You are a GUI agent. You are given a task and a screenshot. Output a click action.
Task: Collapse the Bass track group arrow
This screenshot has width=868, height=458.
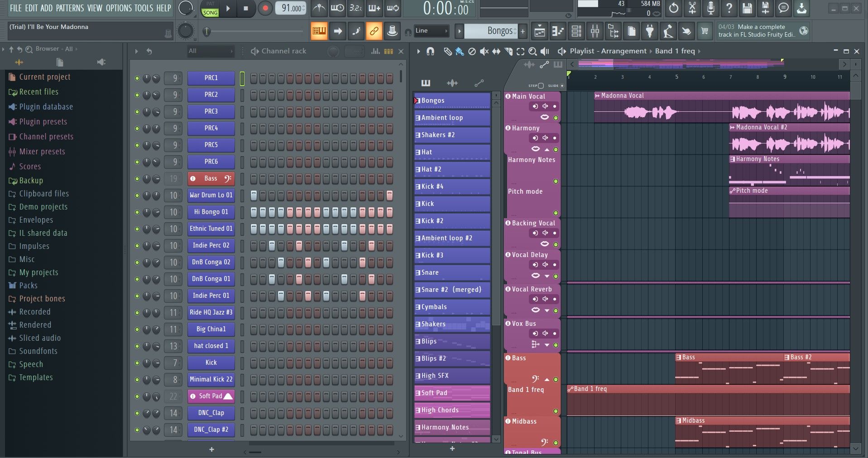(x=547, y=379)
